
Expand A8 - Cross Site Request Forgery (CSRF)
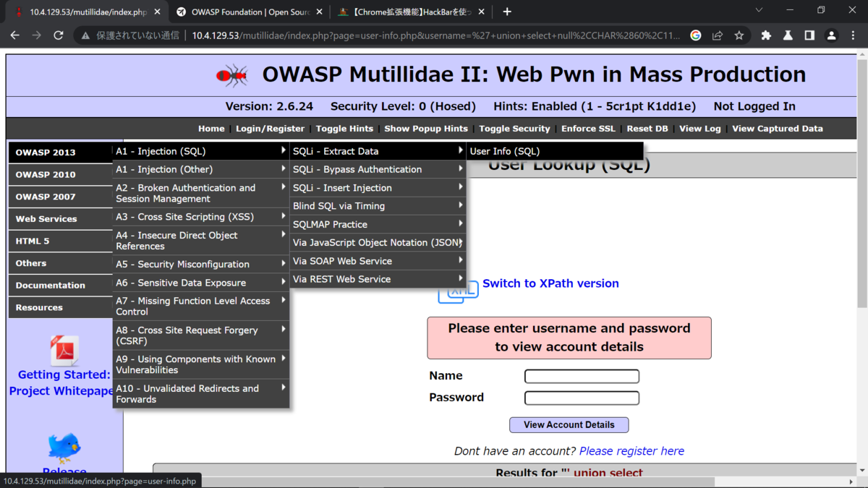click(x=201, y=335)
